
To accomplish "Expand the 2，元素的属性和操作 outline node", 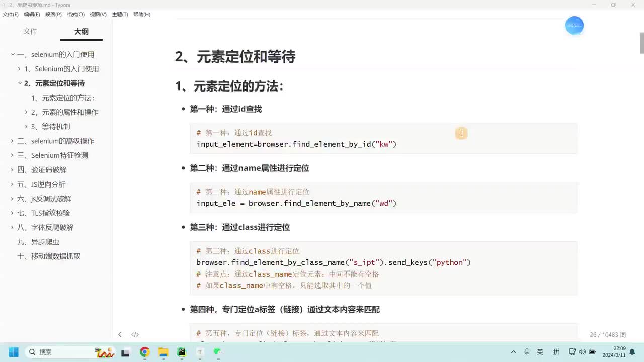I will click(x=26, y=112).
